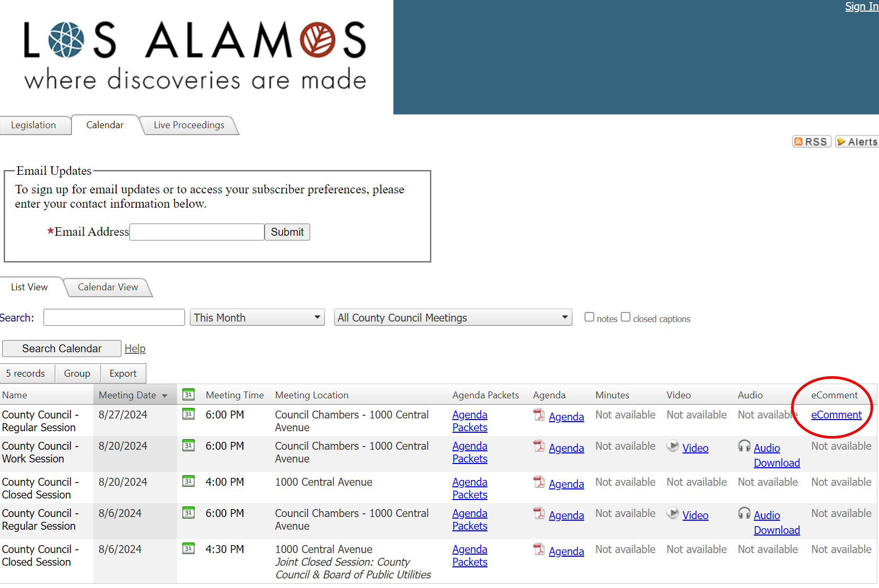Click the calendar icon in the table header
The image size is (879, 588).
tap(188, 395)
